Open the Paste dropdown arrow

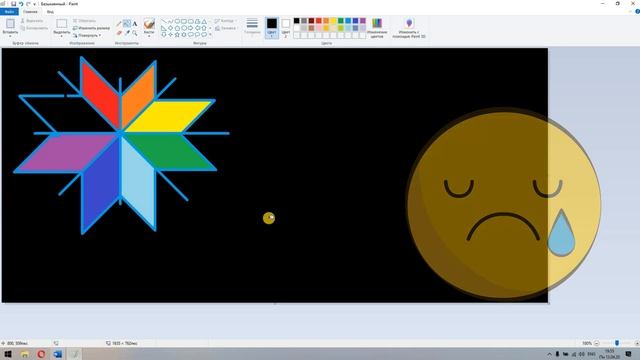[x=10, y=37]
